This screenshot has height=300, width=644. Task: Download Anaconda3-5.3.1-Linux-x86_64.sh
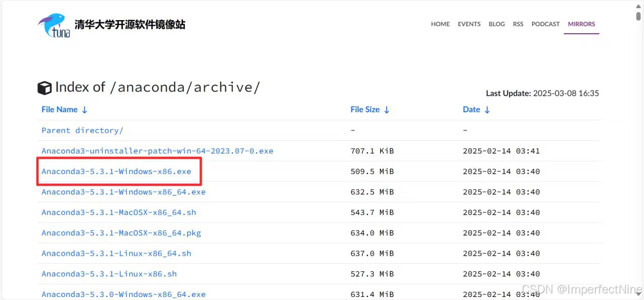[x=116, y=254]
